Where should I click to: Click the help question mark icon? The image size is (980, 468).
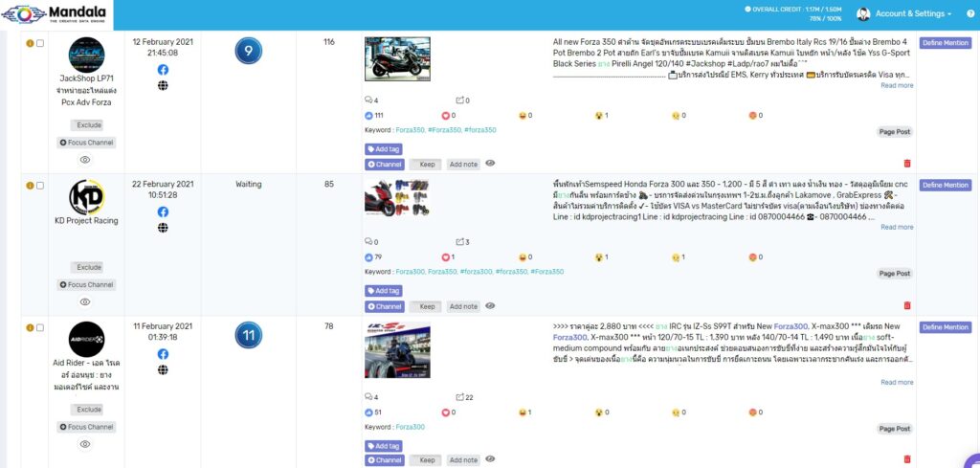[x=970, y=13]
